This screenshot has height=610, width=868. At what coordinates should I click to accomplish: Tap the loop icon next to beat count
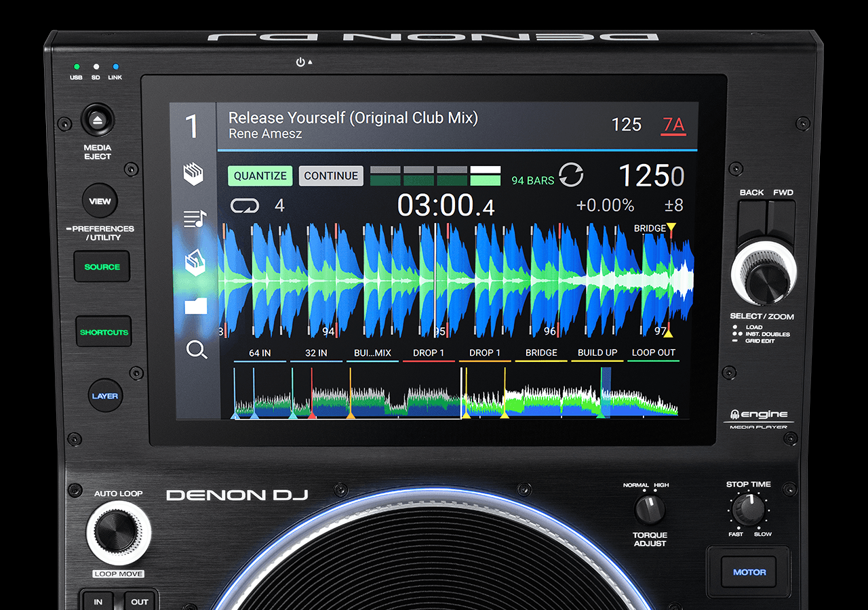point(244,205)
